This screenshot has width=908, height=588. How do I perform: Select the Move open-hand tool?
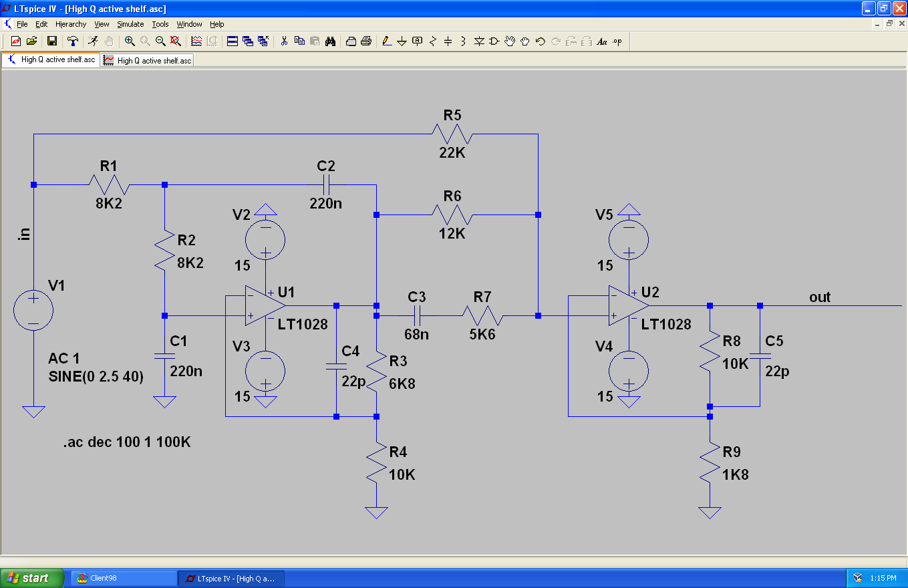click(510, 41)
